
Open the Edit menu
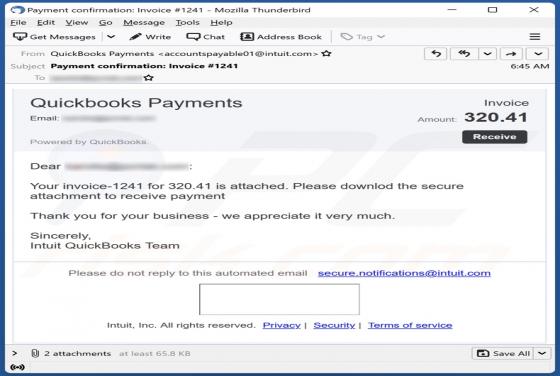tap(46, 22)
